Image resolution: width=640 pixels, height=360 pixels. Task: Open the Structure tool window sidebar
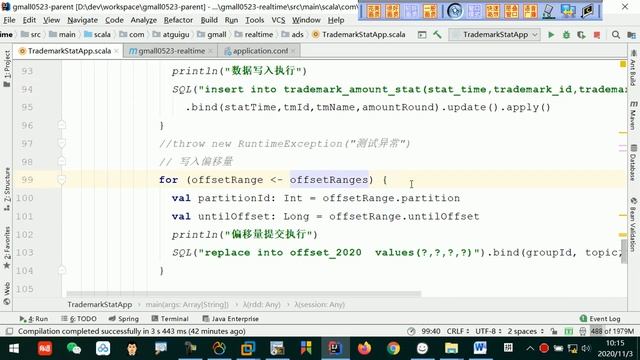pos(7,189)
